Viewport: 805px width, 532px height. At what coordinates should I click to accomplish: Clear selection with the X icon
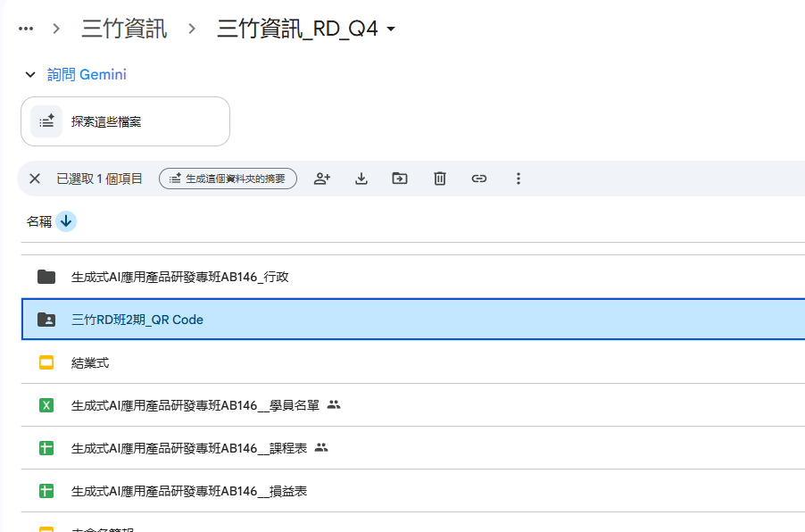[x=35, y=179]
